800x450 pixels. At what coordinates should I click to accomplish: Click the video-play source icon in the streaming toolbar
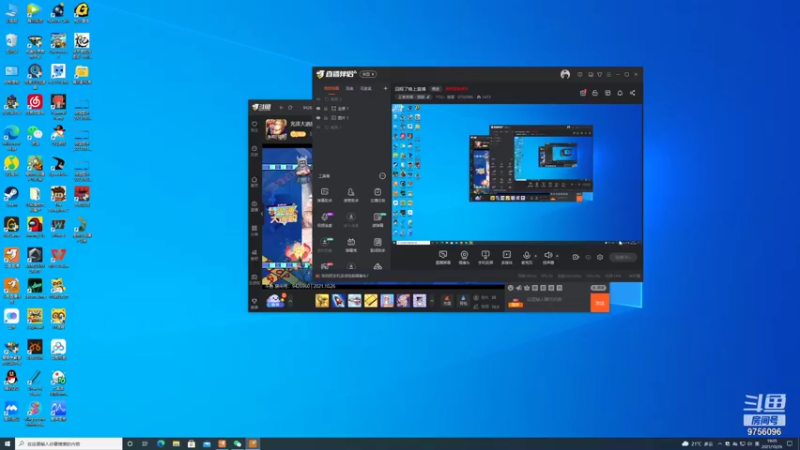[507, 255]
